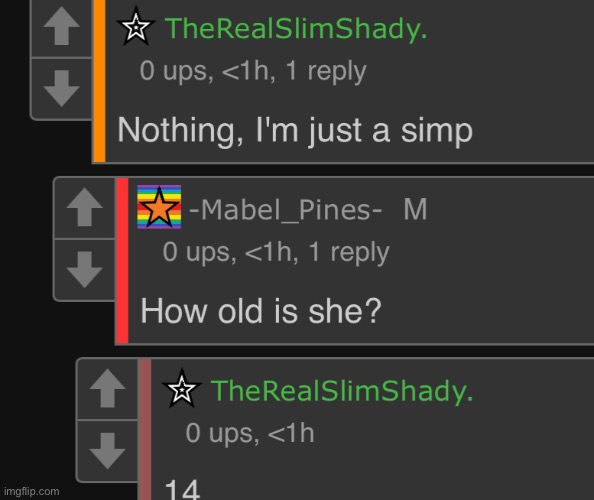Click the white star icon beside top TheRealSlimShady
The image size is (594, 500).
click(136, 27)
